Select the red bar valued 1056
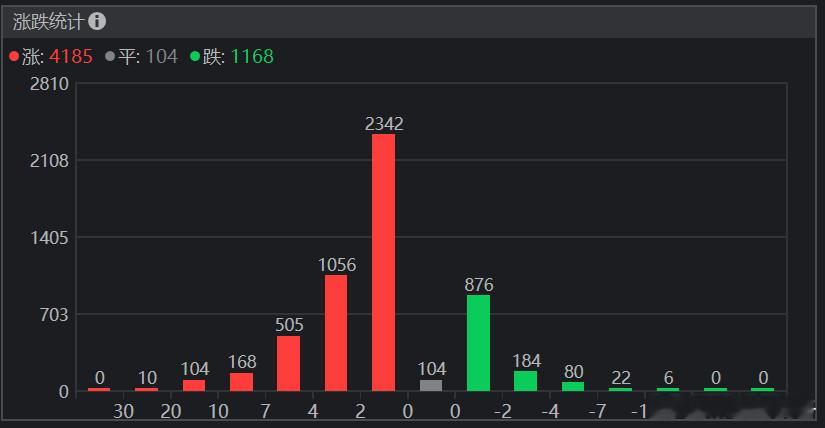825x428 pixels. (x=336, y=333)
